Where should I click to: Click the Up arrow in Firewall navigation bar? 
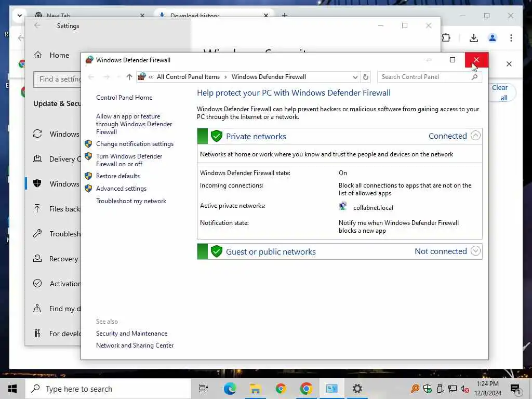coord(129,77)
